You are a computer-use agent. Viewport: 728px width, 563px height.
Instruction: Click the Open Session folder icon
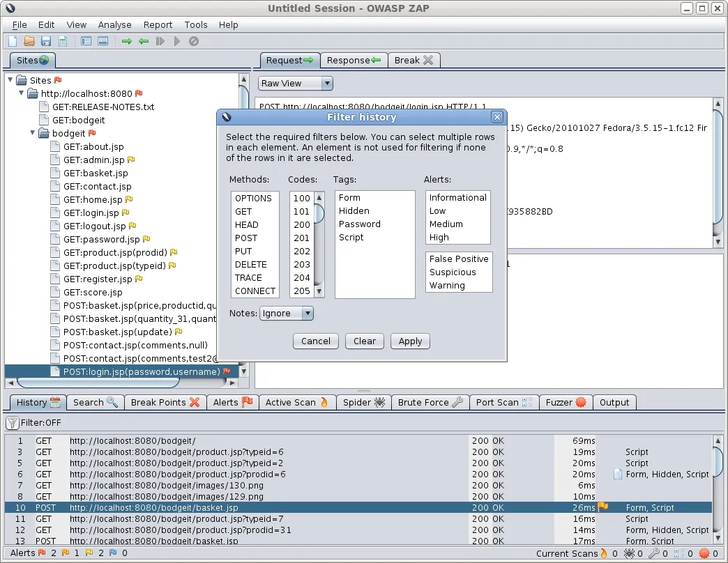[29, 41]
